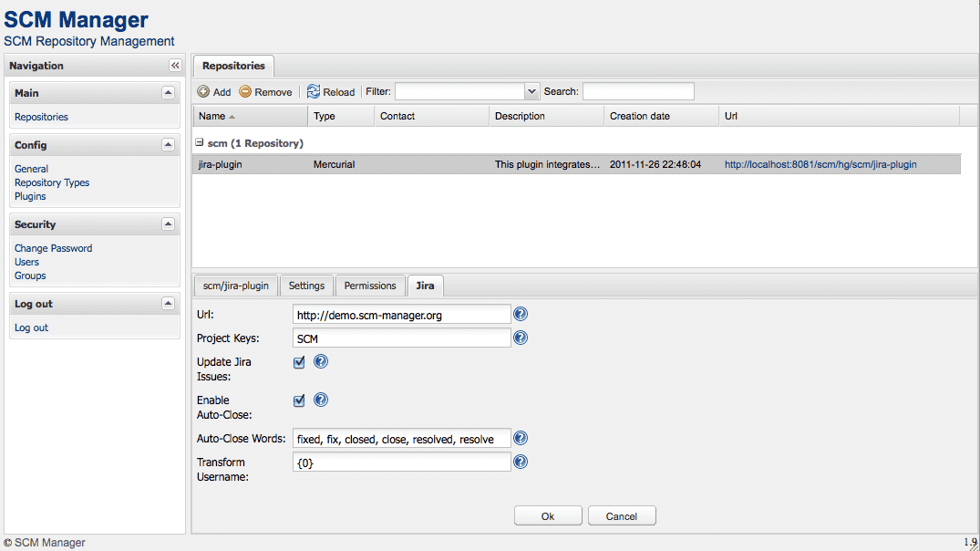Open help for Auto-Close Words
Screen dimensions: 980x551
(520, 438)
